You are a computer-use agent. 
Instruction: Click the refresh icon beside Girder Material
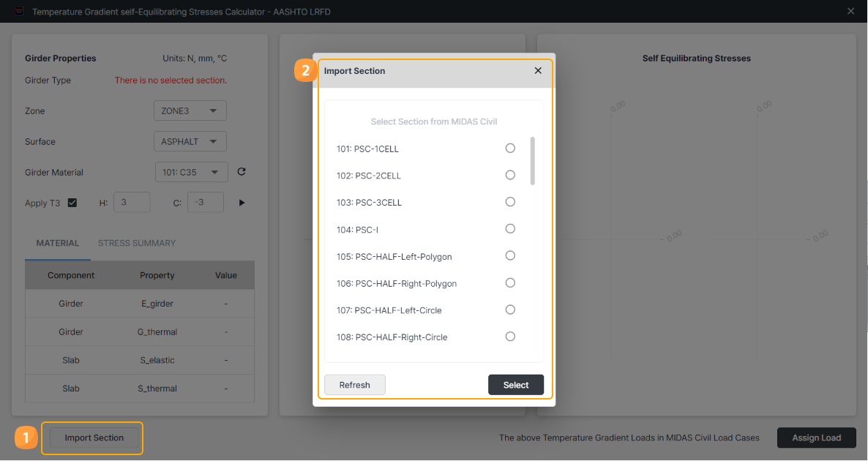(242, 172)
